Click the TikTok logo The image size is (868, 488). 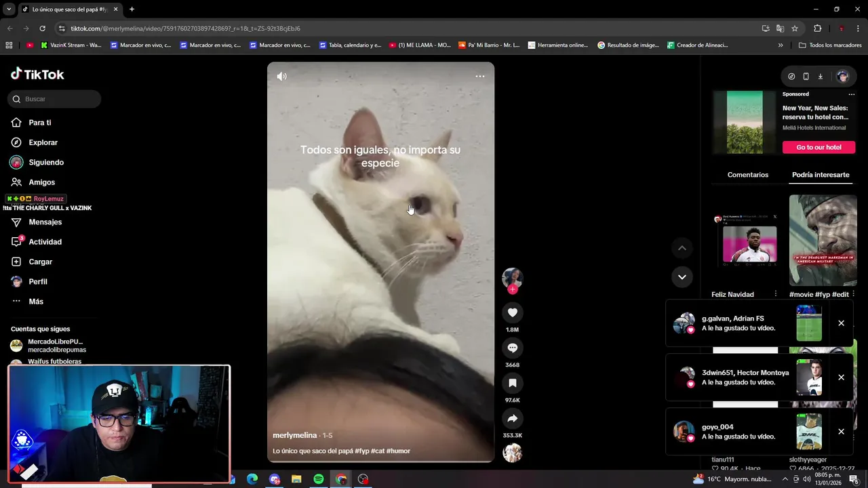click(37, 74)
